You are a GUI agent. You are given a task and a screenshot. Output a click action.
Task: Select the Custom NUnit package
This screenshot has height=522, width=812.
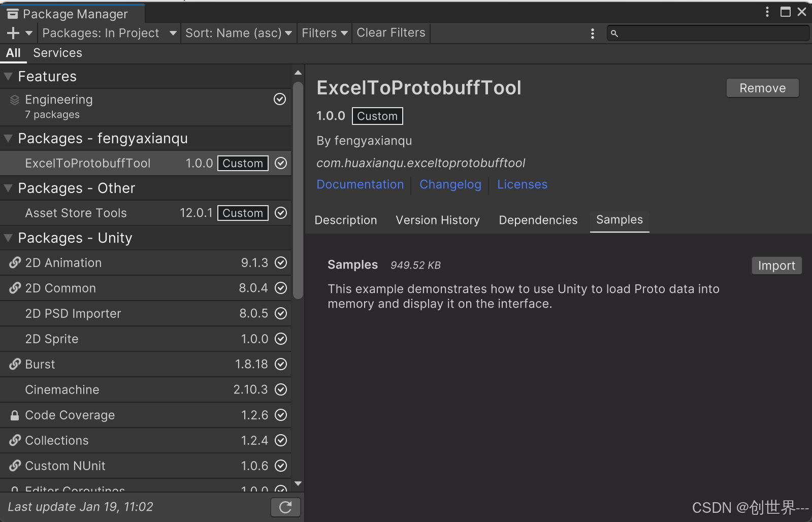pyautogui.click(x=146, y=466)
